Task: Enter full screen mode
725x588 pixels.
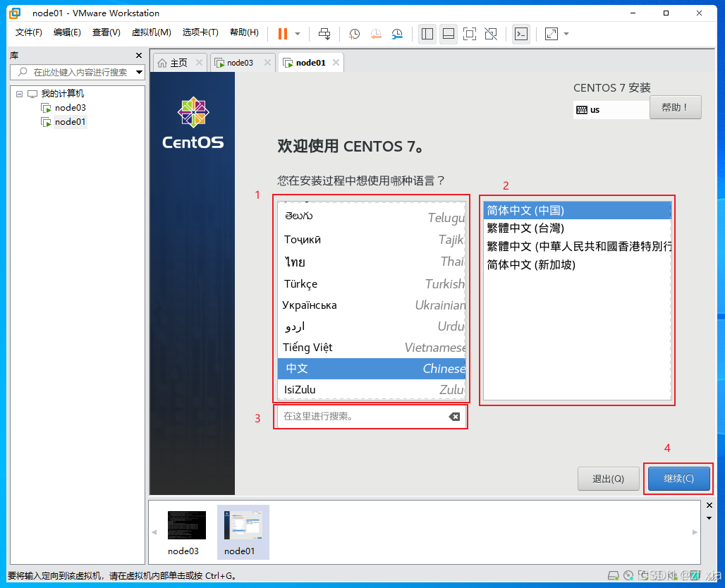Action: pos(469,34)
